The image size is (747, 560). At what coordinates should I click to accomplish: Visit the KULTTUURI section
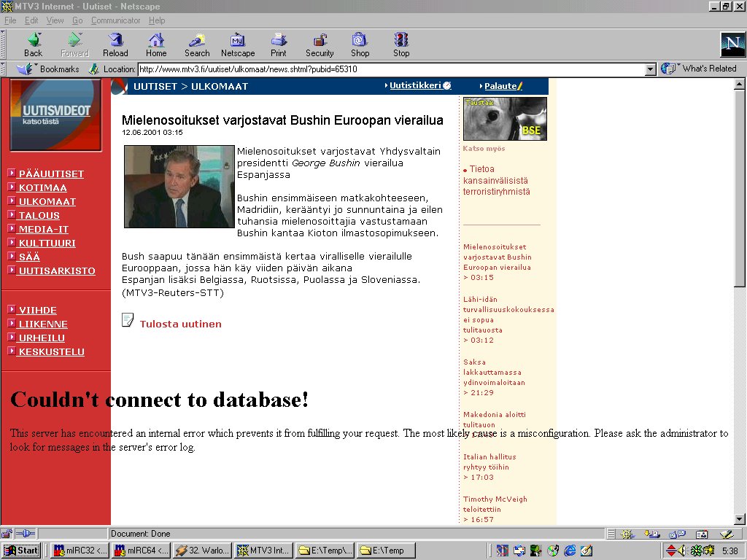point(47,243)
